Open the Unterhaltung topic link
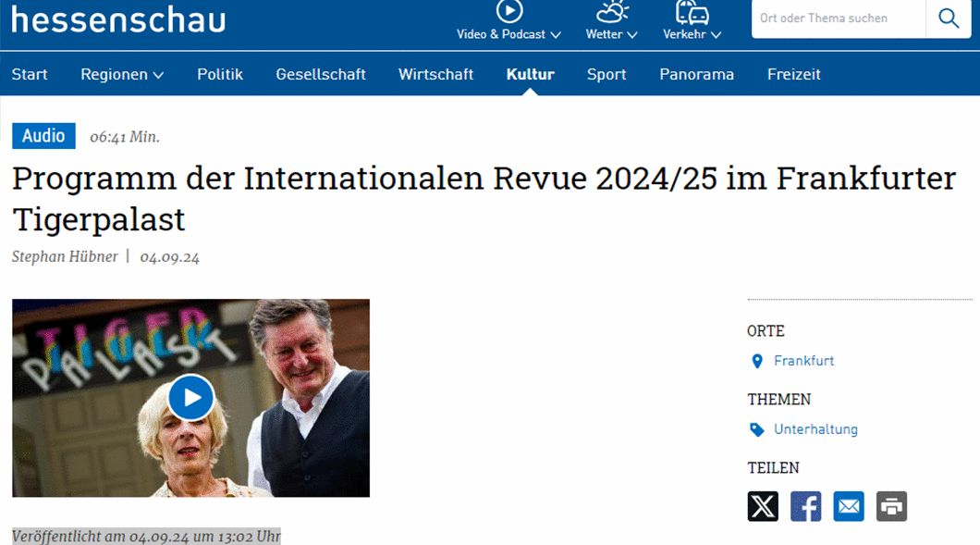 pyautogui.click(x=815, y=429)
